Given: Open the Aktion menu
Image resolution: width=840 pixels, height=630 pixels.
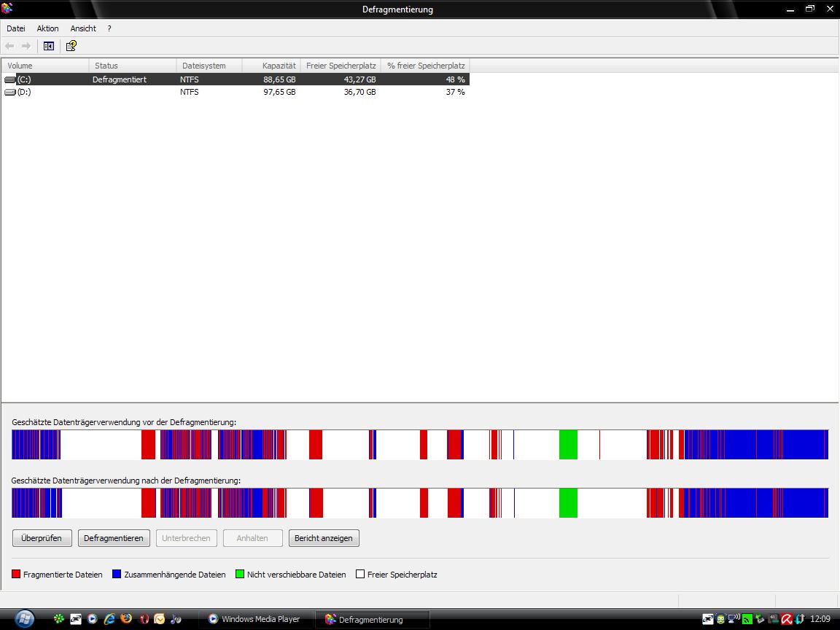Looking at the screenshot, I should (x=47, y=28).
